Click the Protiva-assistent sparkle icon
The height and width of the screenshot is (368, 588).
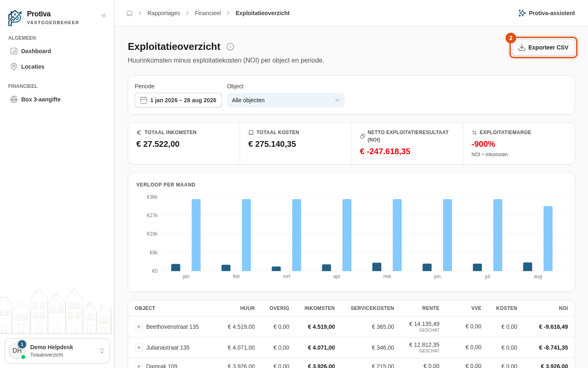522,13
